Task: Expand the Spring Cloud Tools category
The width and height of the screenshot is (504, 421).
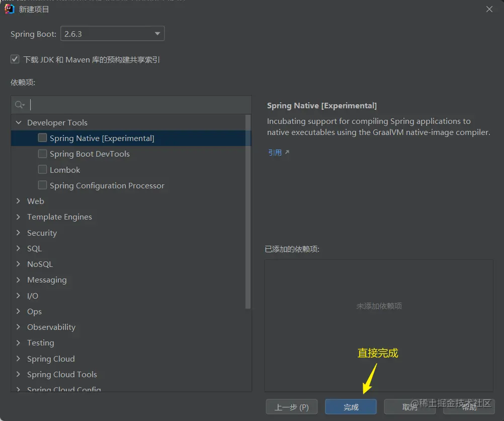Action: [18, 374]
